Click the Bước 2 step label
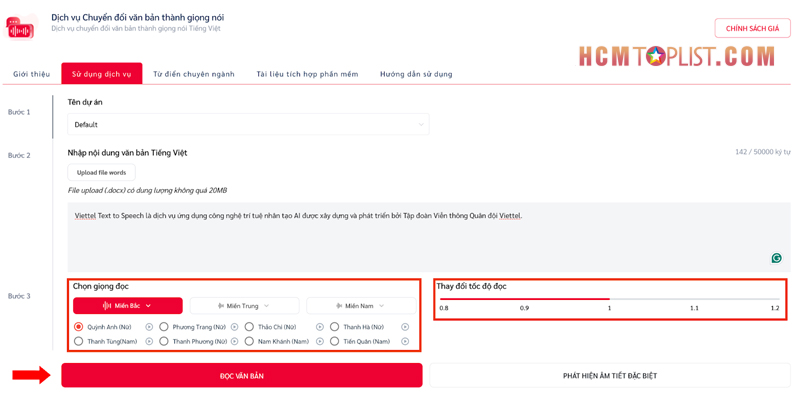Image resolution: width=800 pixels, height=400 pixels. (x=19, y=155)
